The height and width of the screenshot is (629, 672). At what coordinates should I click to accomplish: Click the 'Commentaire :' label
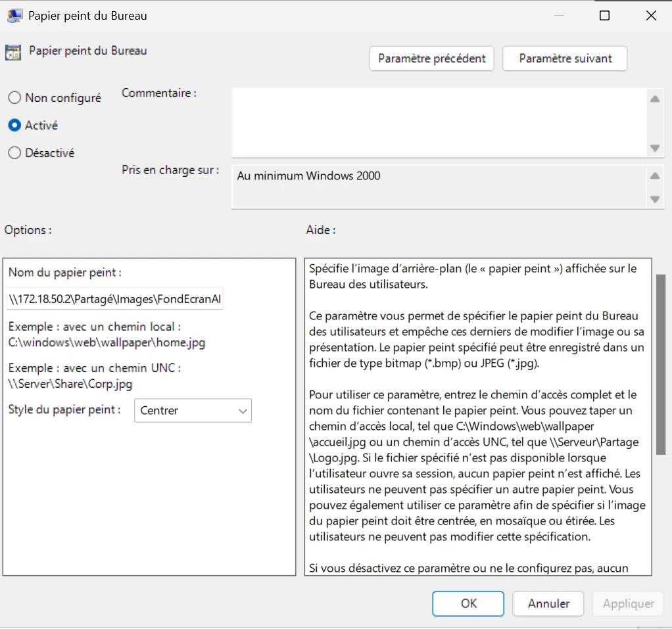click(159, 93)
